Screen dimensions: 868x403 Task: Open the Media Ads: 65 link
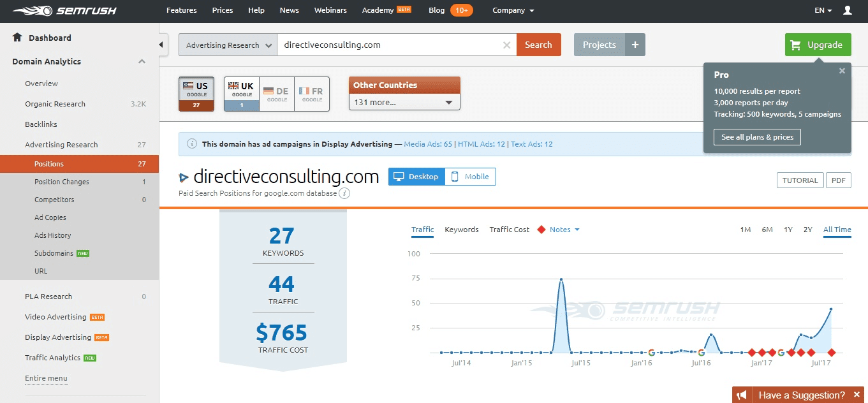pos(428,144)
